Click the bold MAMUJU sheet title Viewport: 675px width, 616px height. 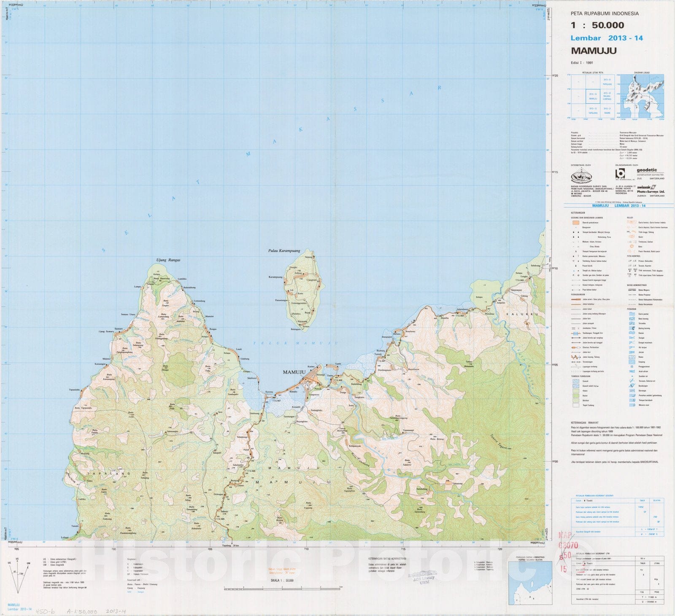coord(594,51)
